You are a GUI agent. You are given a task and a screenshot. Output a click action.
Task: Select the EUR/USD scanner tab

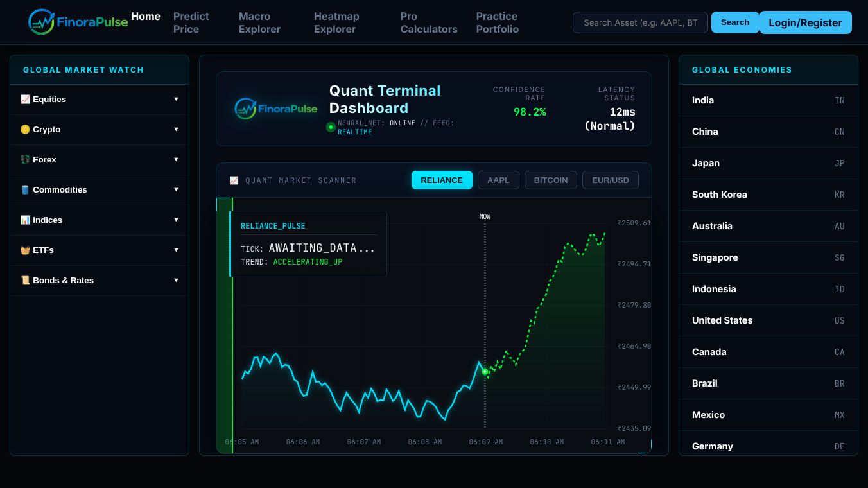(x=611, y=180)
